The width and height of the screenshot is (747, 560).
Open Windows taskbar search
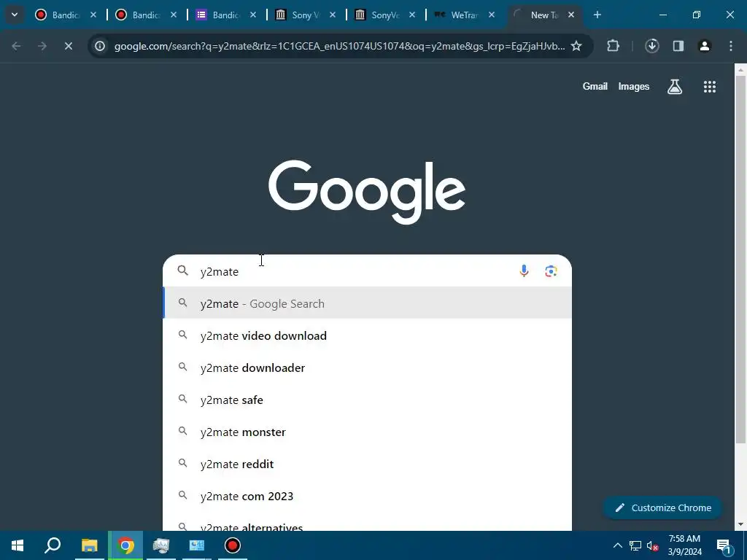(53, 545)
